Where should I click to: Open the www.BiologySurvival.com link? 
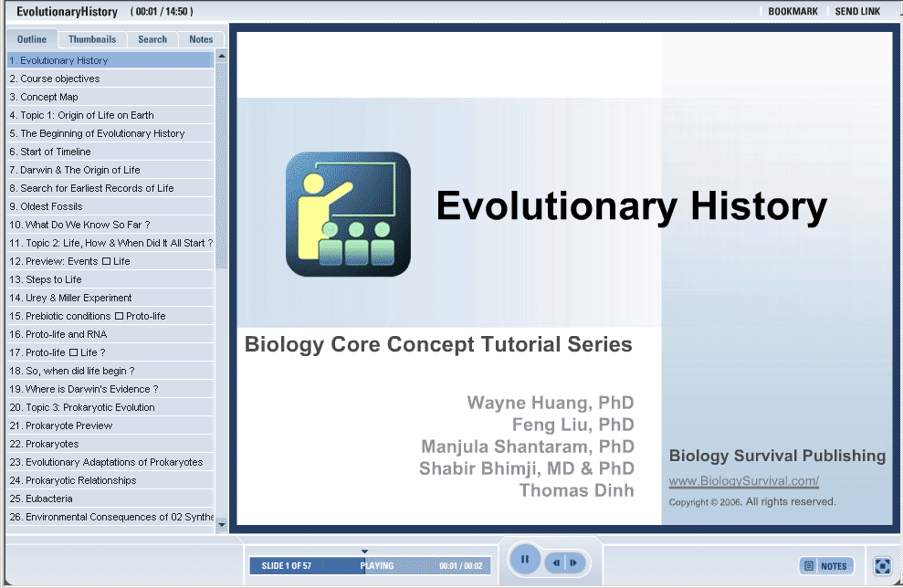(743, 481)
